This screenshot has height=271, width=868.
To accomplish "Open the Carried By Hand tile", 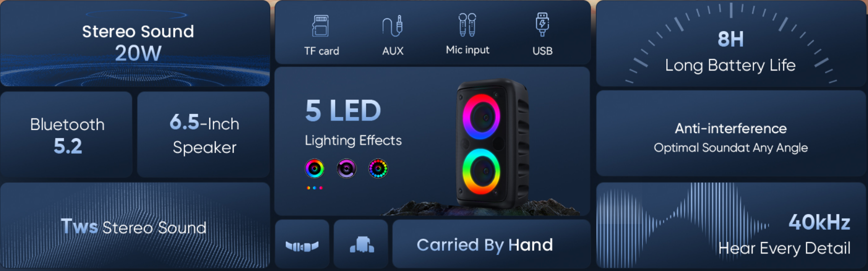I will (x=491, y=244).
